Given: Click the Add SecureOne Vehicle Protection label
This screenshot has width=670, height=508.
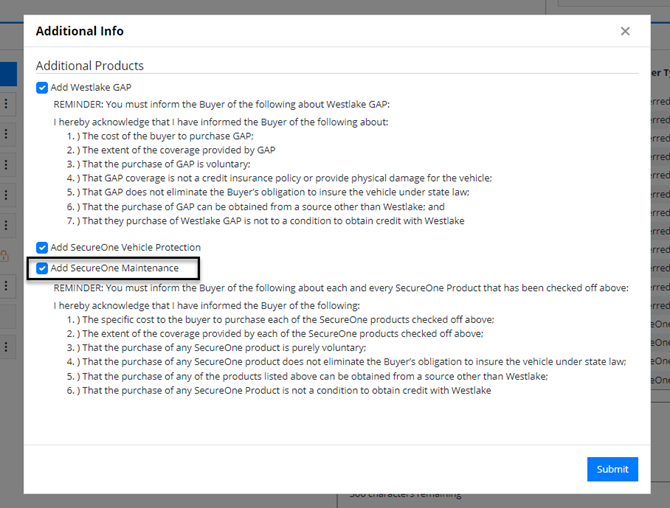Looking at the screenshot, I should (x=126, y=247).
